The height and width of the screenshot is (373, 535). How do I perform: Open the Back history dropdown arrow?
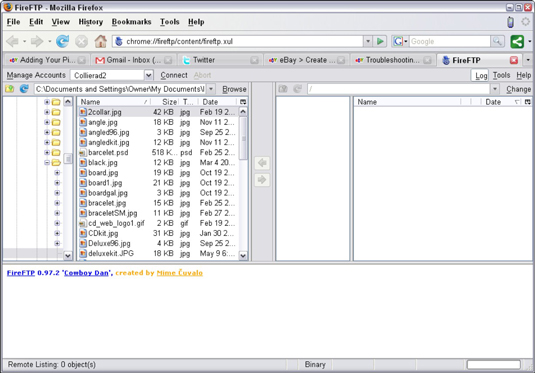[x=25, y=41]
